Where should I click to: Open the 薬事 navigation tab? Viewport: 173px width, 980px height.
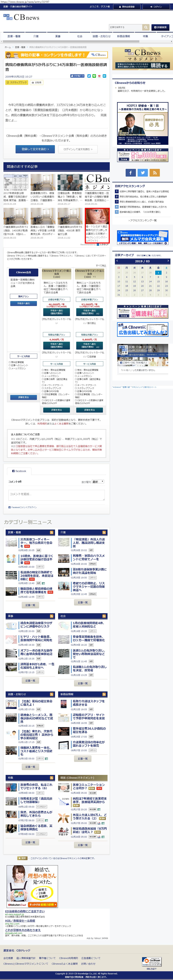pyautogui.click(x=58, y=36)
